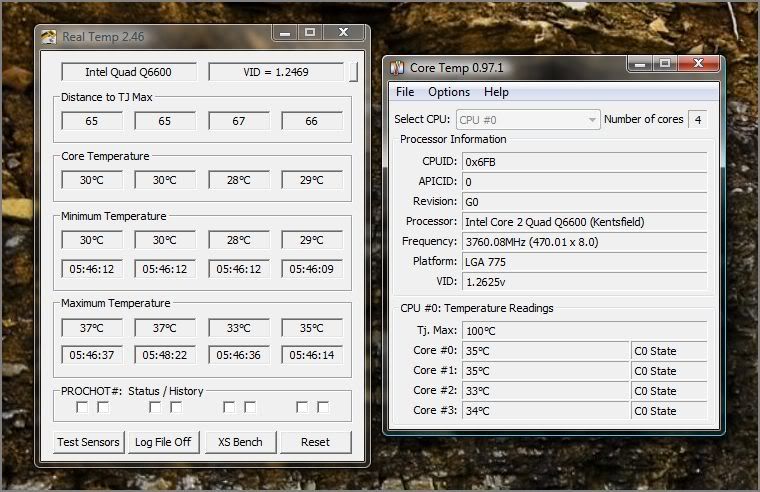Toggle core 1 PROCHOT history checkbox
760x492 pixels.
(x=176, y=407)
